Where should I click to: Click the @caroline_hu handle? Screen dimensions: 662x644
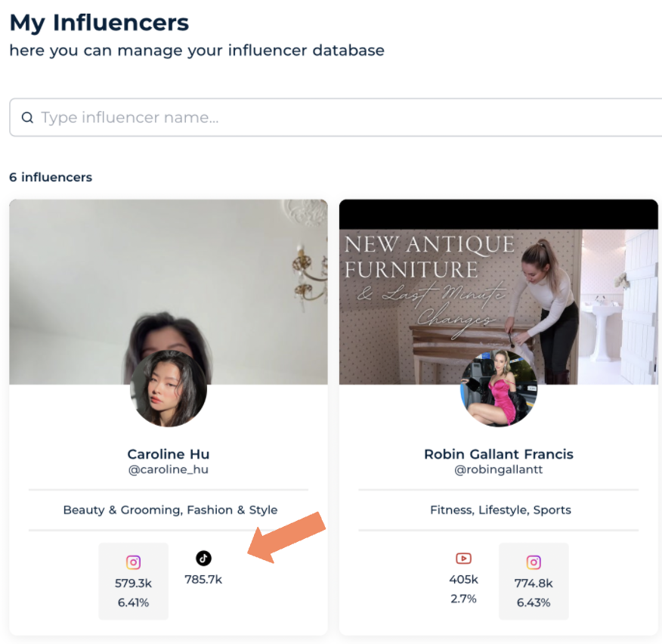169,469
